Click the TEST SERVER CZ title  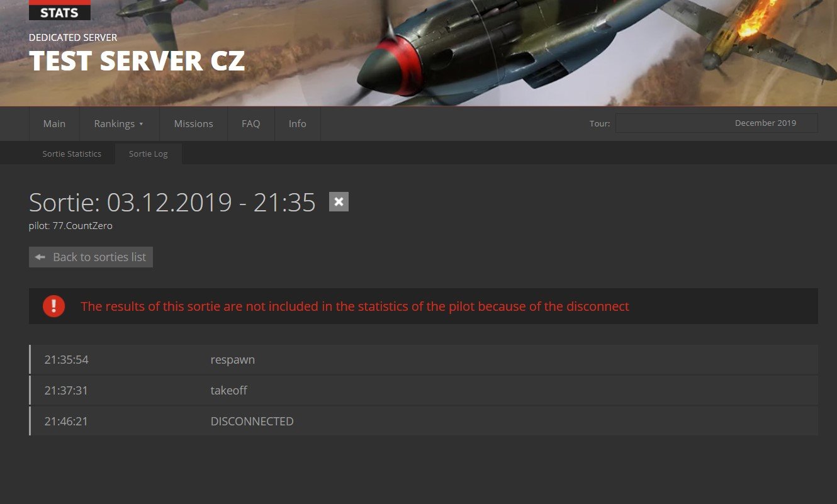click(137, 61)
